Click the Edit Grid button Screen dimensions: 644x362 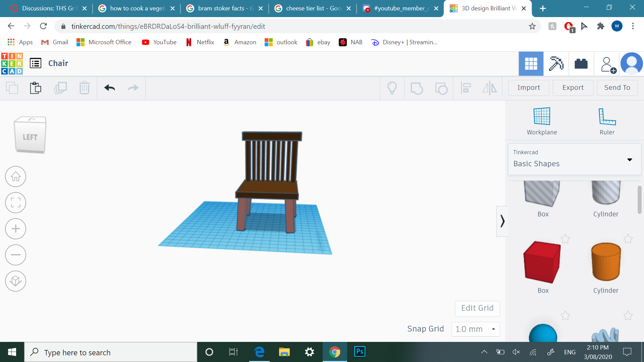477,308
